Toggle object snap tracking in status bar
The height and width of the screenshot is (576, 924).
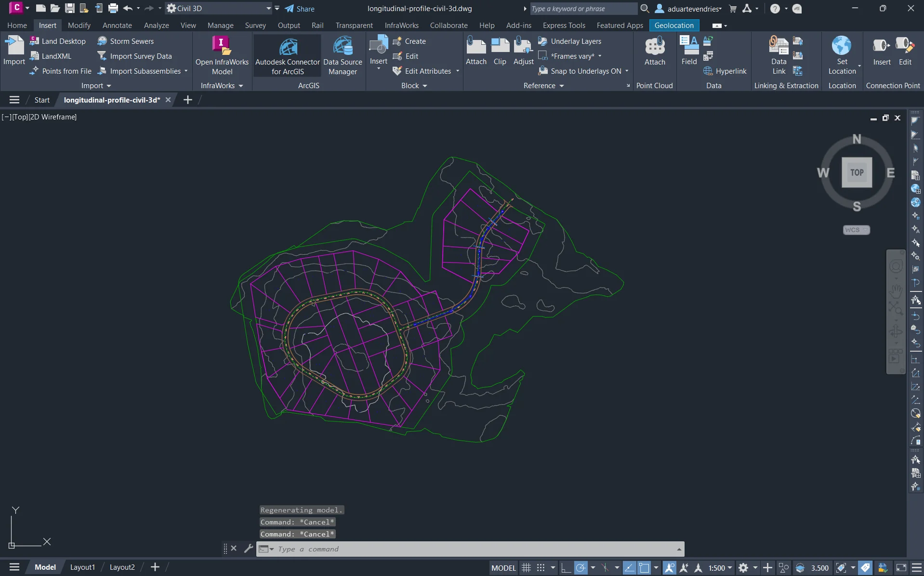629,568
